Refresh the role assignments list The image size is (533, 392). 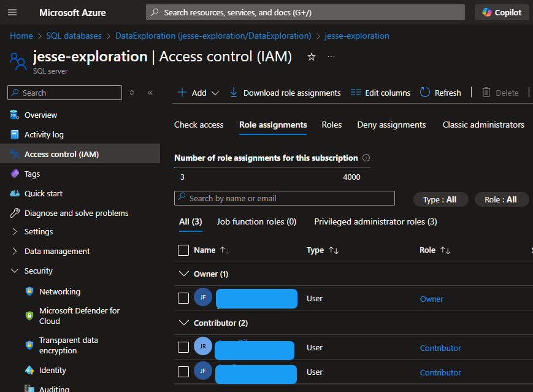click(x=440, y=93)
